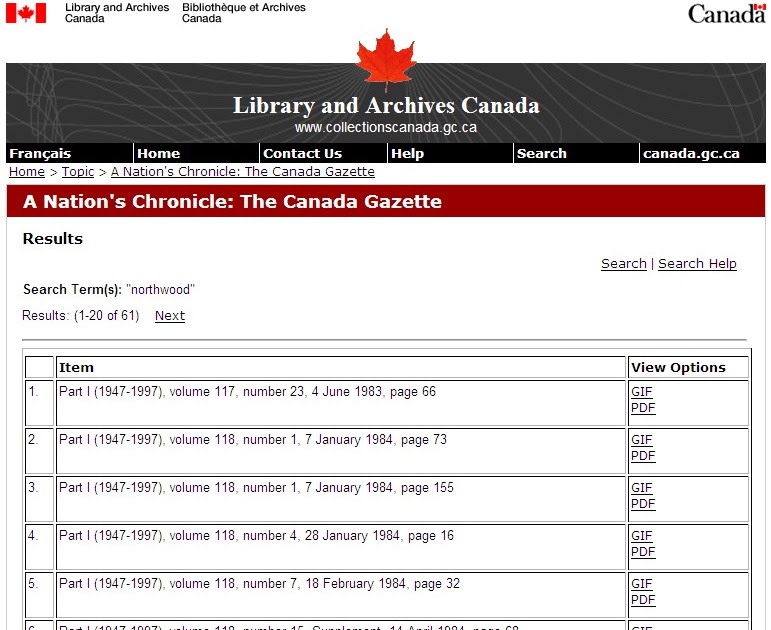Click the Canadian flag logo in the header
This screenshot has height=630, width=771.
(x=26, y=13)
